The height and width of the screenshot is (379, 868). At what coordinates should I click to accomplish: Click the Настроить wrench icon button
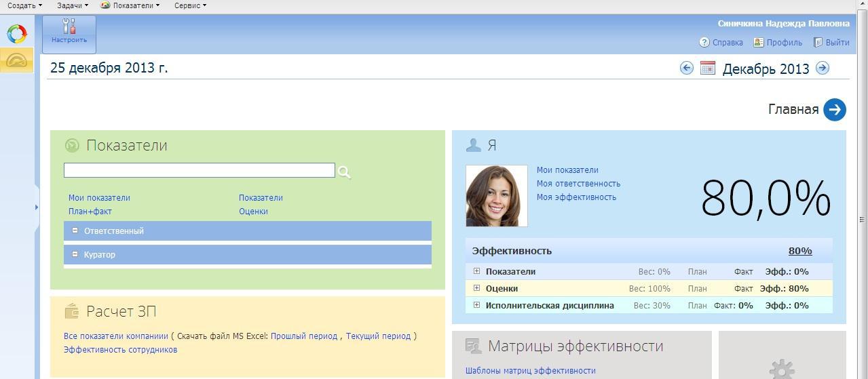pos(69,33)
